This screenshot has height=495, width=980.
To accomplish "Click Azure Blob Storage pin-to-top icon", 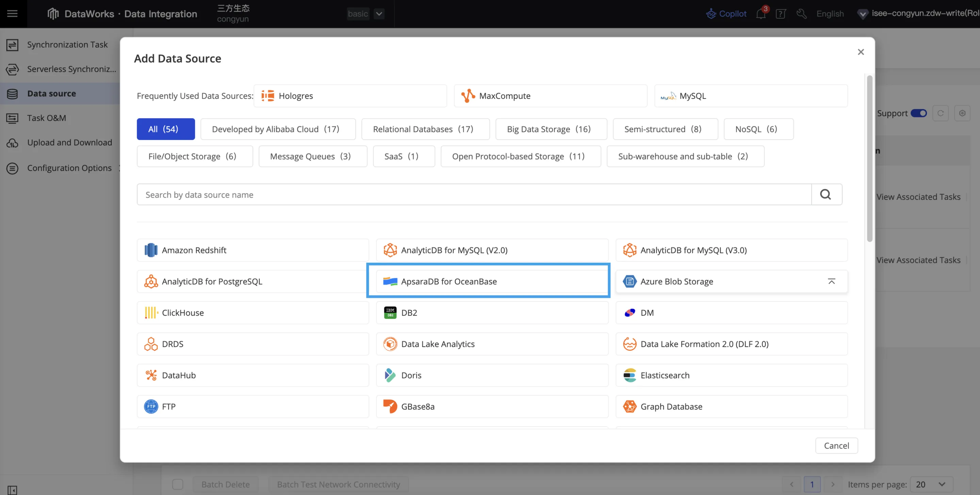I will [x=831, y=281].
